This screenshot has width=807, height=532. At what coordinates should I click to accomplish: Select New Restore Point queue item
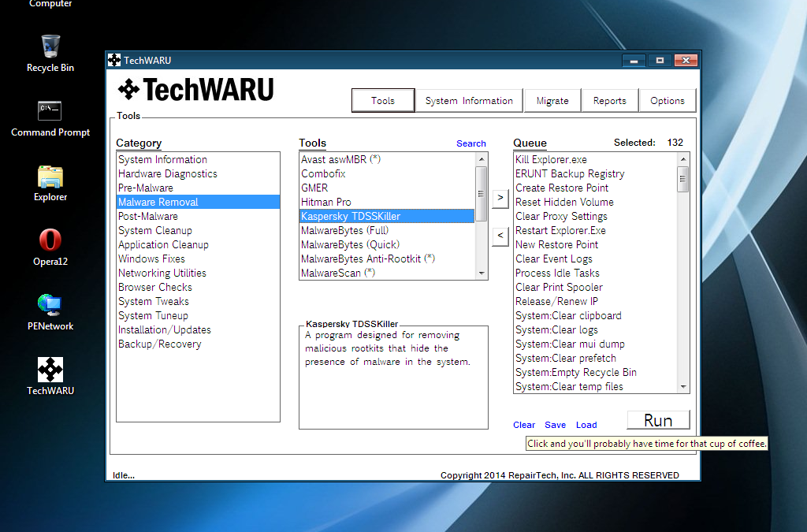(596, 244)
